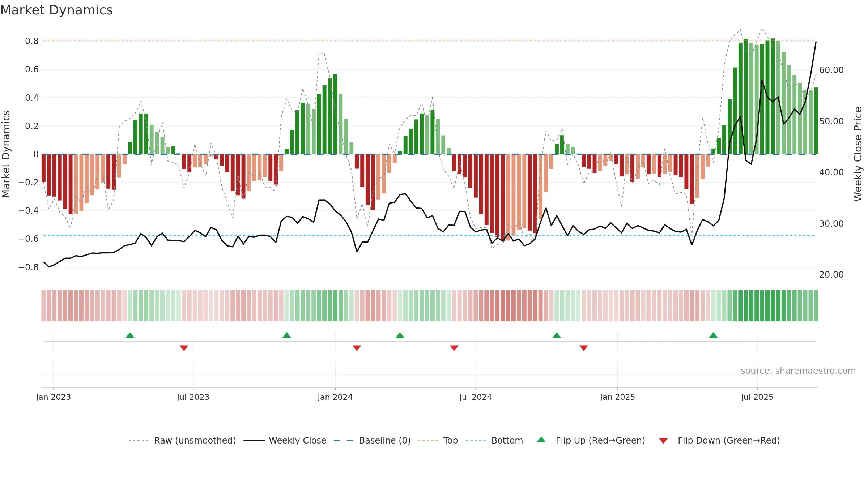Image resolution: width=868 pixels, height=488 pixels.
Task: Select the red flip-down triangle just before Jul 2023
Action: click(x=184, y=348)
